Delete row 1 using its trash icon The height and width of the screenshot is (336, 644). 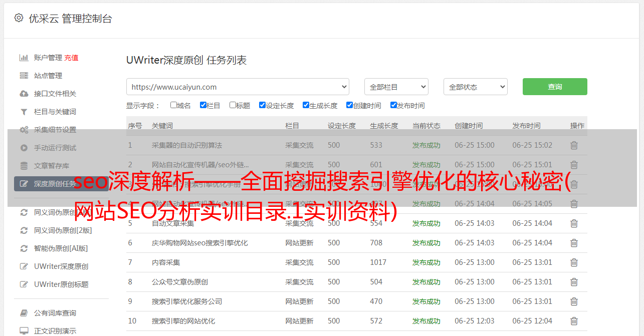click(x=574, y=145)
